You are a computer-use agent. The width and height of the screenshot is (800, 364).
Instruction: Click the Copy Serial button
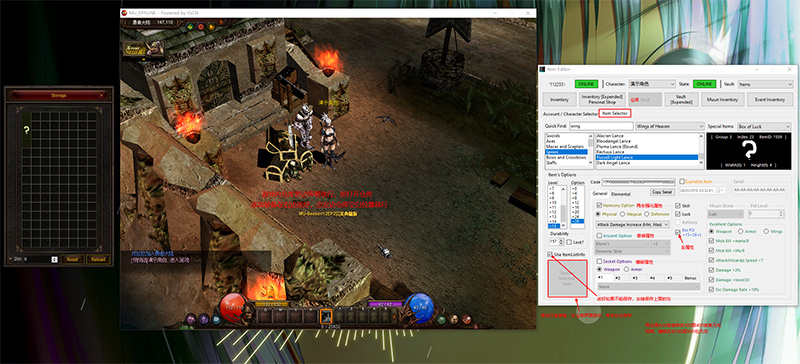662,192
